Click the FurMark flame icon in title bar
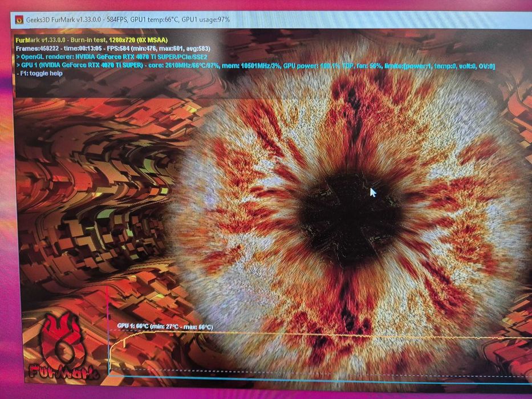The height and width of the screenshot is (399, 532). (19, 20)
